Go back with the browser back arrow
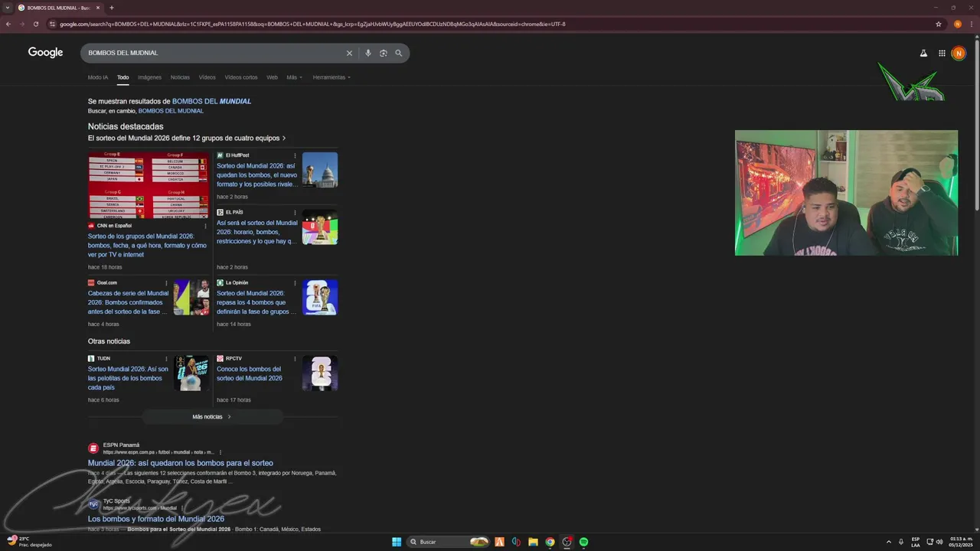Viewport: 980px width, 551px height. (8, 24)
